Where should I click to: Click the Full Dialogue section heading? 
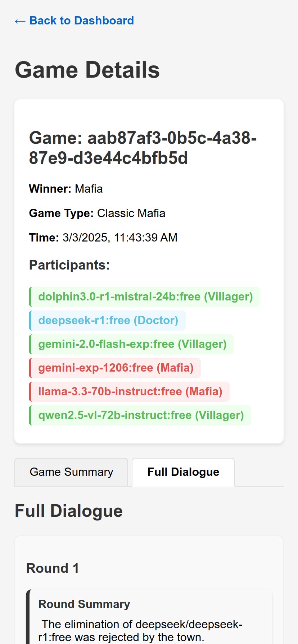(69, 511)
